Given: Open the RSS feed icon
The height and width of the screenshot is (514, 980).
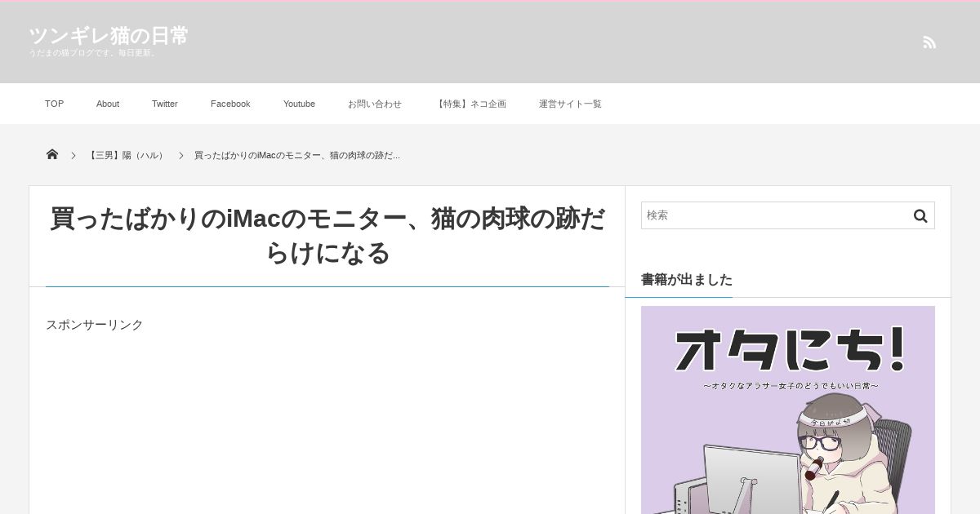Looking at the screenshot, I should (x=929, y=42).
